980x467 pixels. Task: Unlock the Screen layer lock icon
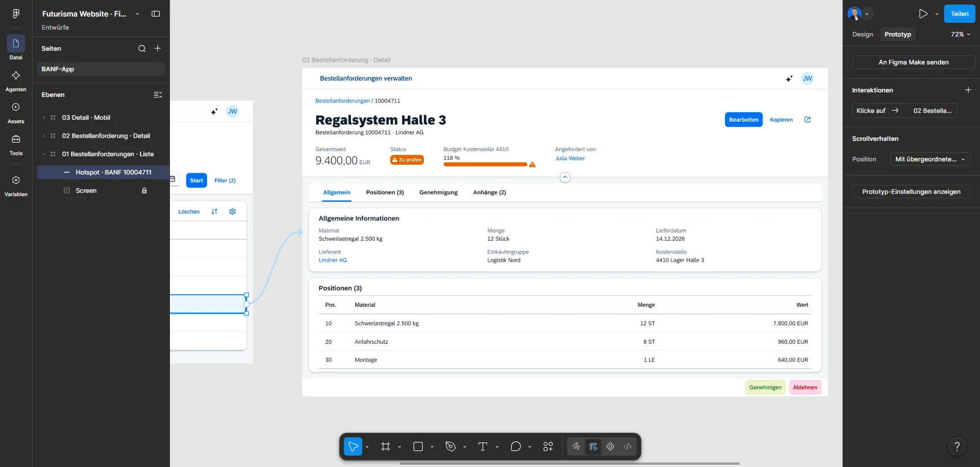pyautogui.click(x=144, y=190)
